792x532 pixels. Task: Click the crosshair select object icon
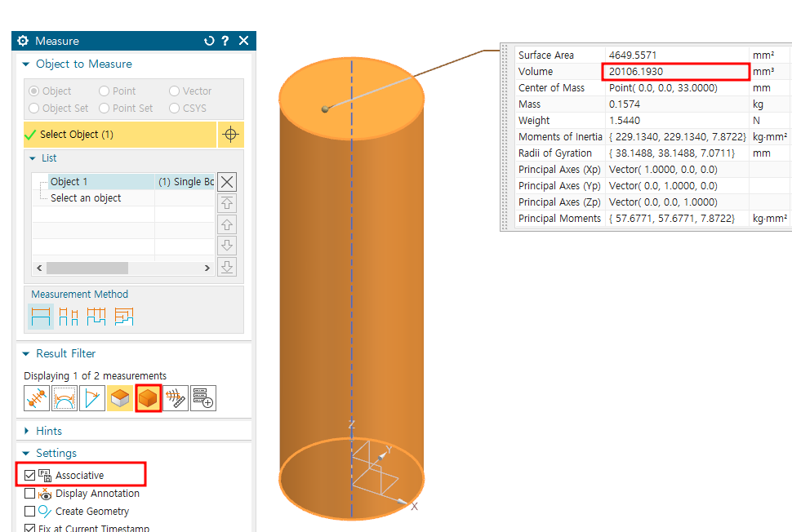(x=230, y=135)
